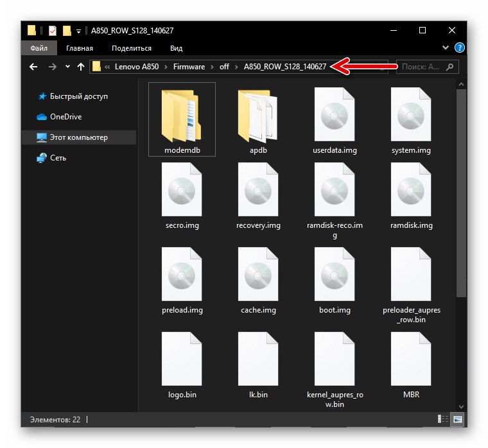Viewport: 488px width, 448px height.
Task: Click the search magnifier icon
Action: pyautogui.click(x=449, y=67)
